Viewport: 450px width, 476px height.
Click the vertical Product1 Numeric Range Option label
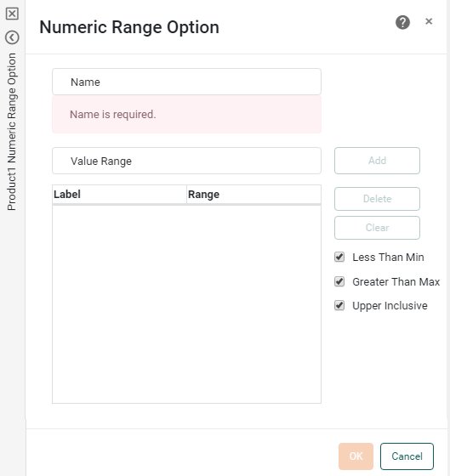(x=12, y=132)
